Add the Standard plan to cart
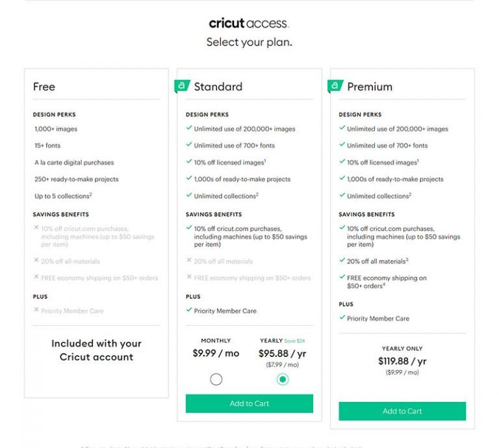 click(249, 403)
